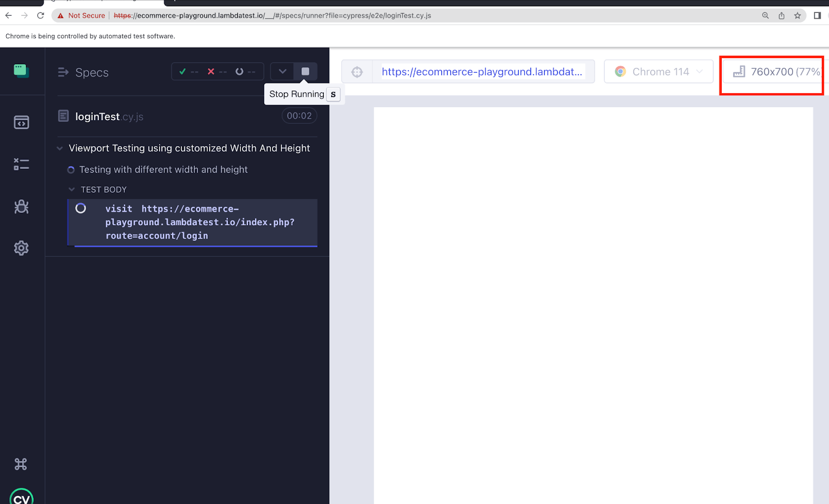Go back in Chrome browser
829x504 pixels.
point(8,16)
